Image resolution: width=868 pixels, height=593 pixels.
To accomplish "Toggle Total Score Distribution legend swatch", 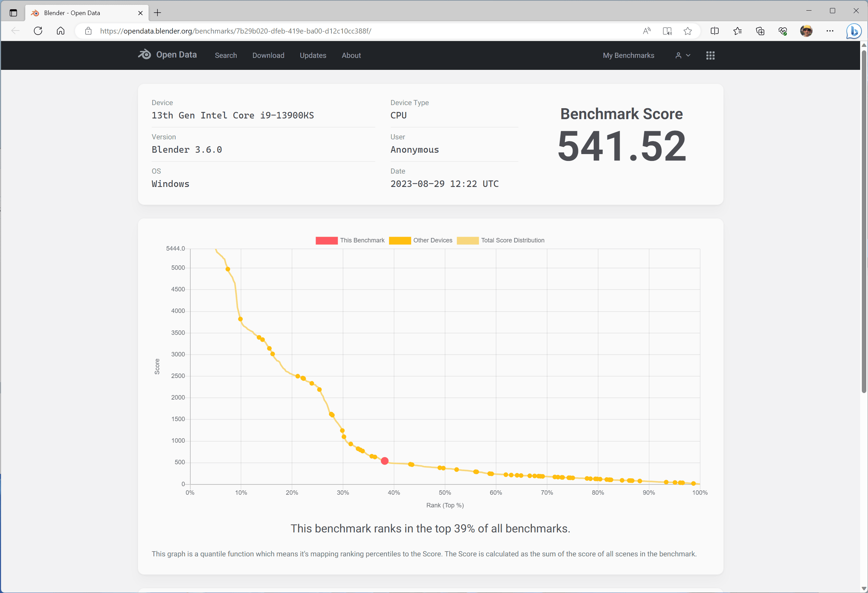I will [x=468, y=240].
